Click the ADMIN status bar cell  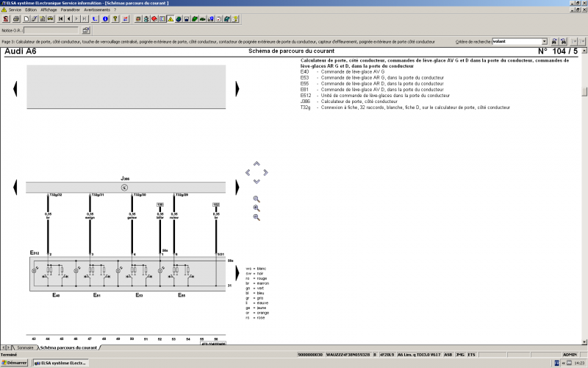570,355
